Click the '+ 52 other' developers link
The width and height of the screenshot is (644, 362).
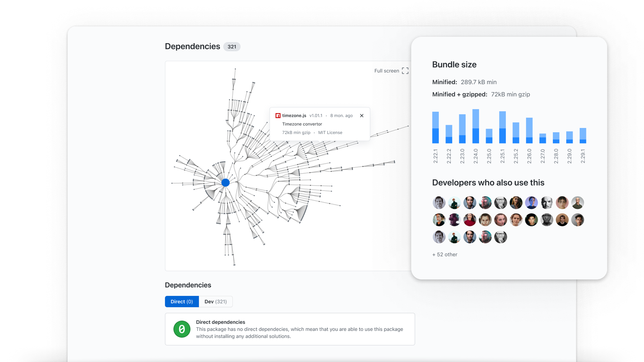pos(445,255)
